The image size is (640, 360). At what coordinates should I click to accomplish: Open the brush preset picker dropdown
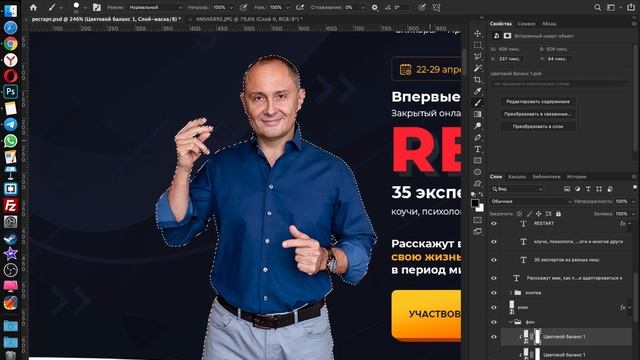point(85,7)
